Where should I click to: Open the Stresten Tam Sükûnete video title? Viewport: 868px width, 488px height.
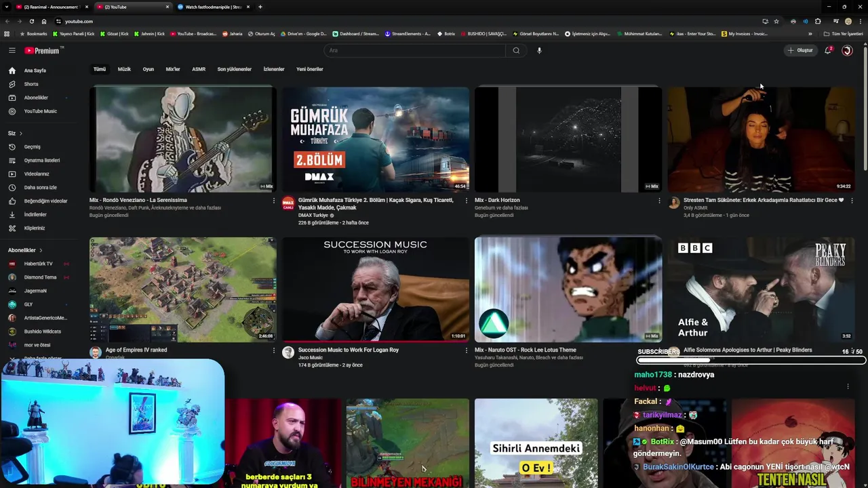pyautogui.click(x=764, y=200)
